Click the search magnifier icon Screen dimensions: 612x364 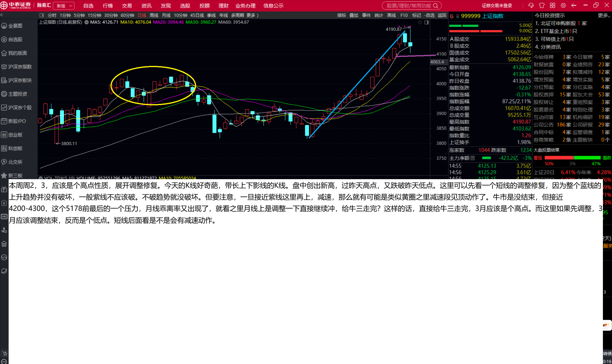point(436,6)
